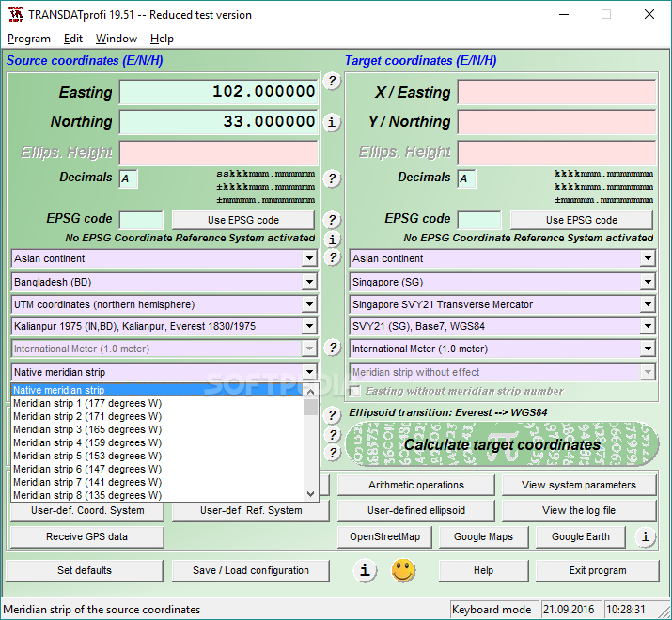Select Native meridian strip list entry
Image resolution: width=672 pixels, height=620 pixels.
(157, 390)
